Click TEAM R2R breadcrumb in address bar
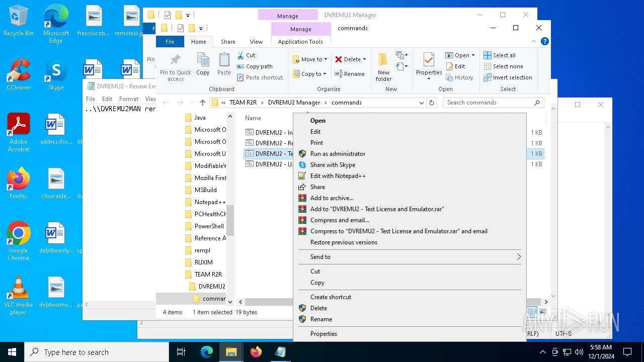 click(x=243, y=103)
